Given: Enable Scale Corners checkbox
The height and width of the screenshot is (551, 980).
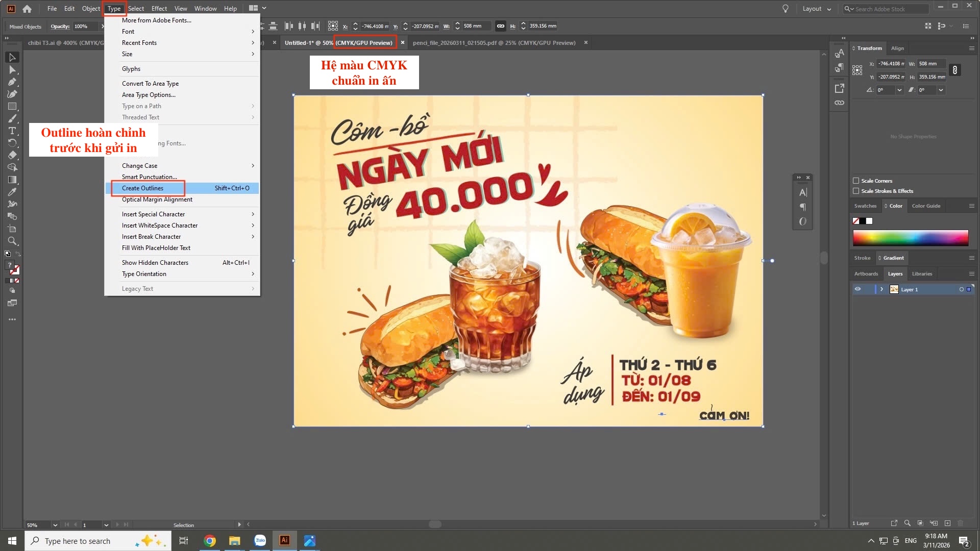Looking at the screenshot, I should pos(856,181).
